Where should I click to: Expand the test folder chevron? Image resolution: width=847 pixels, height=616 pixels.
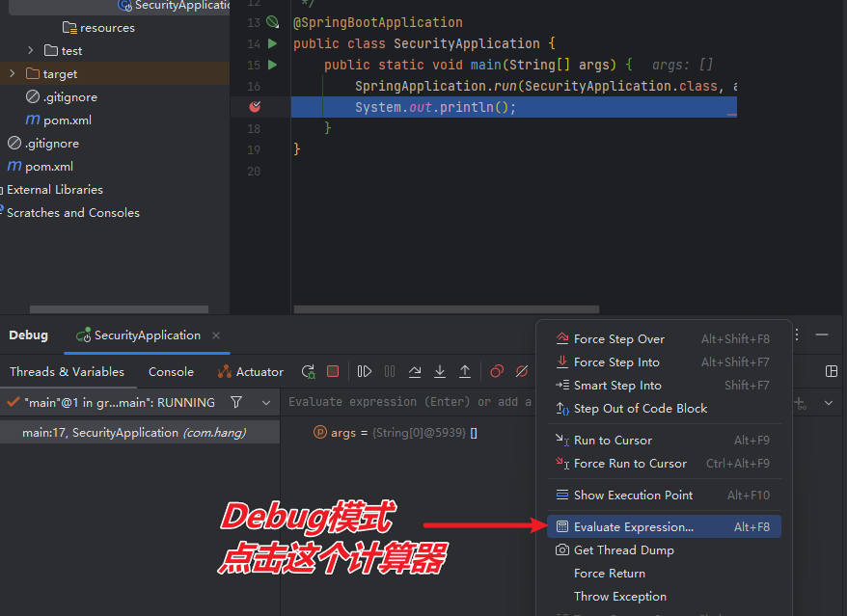pos(31,50)
